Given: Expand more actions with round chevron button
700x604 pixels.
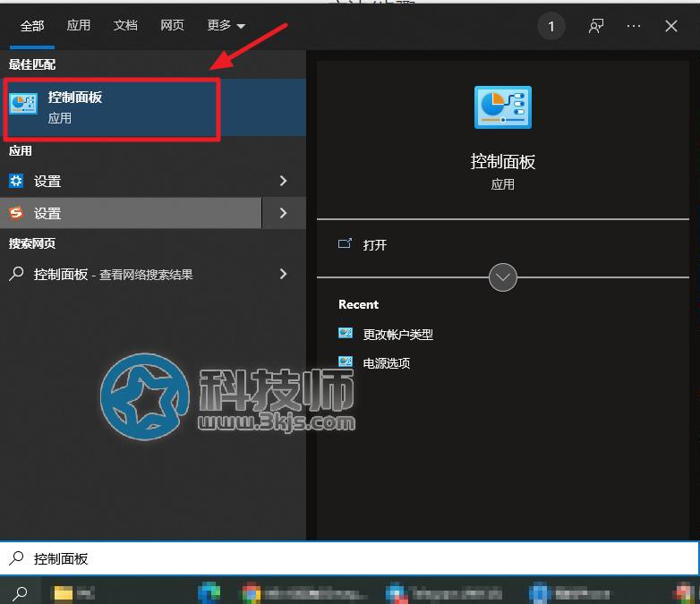Looking at the screenshot, I should point(503,277).
